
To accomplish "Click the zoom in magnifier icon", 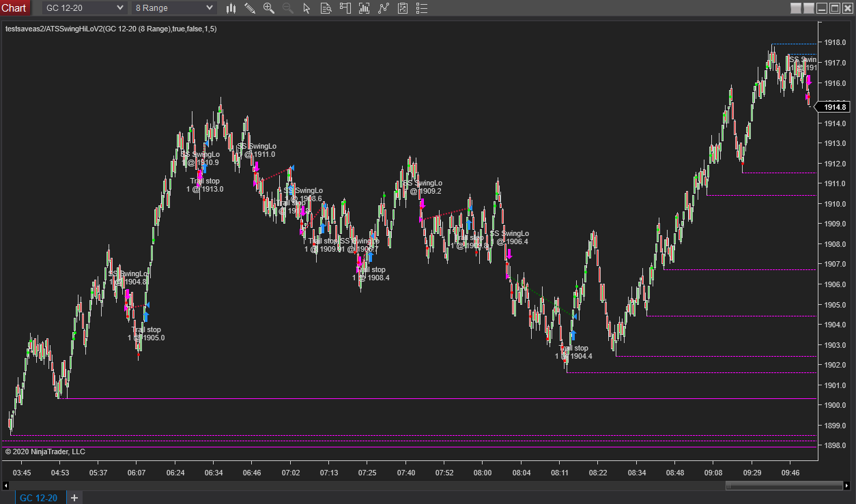I will 269,8.
